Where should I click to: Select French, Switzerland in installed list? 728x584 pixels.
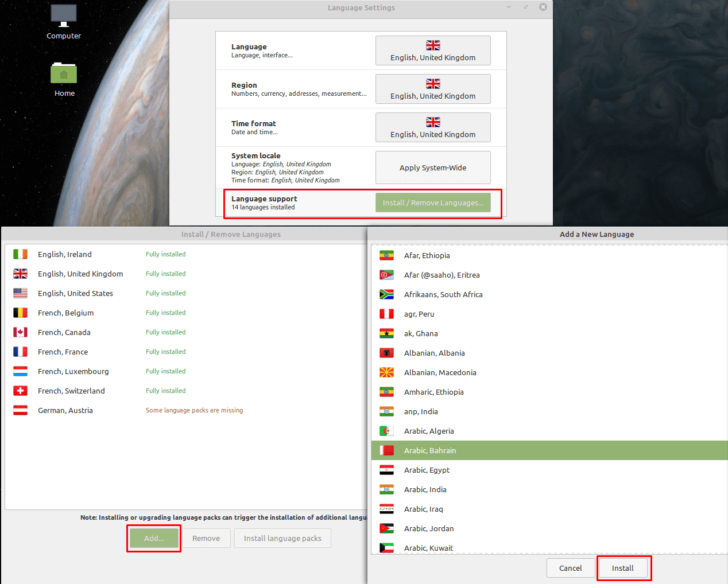tap(186, 391)
